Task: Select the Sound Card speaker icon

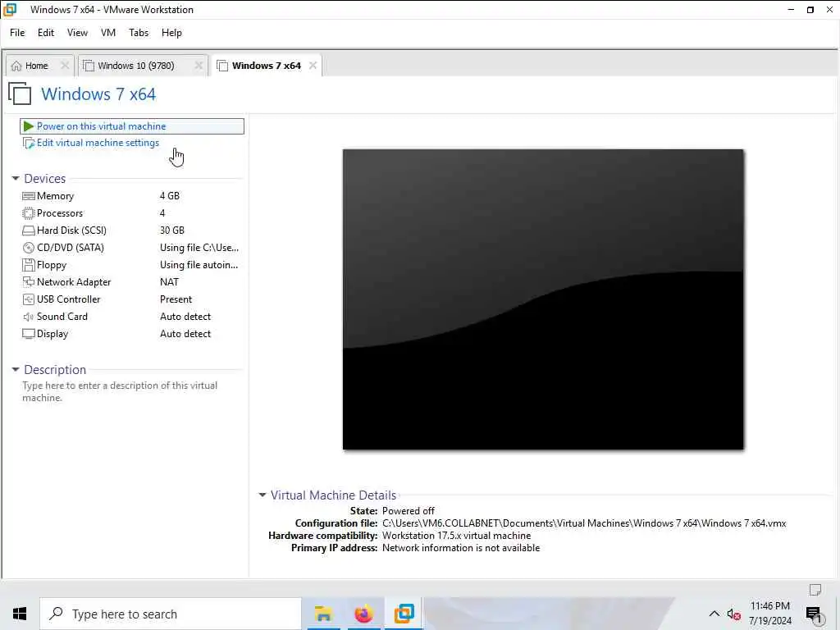Action: tap(29, 317)
